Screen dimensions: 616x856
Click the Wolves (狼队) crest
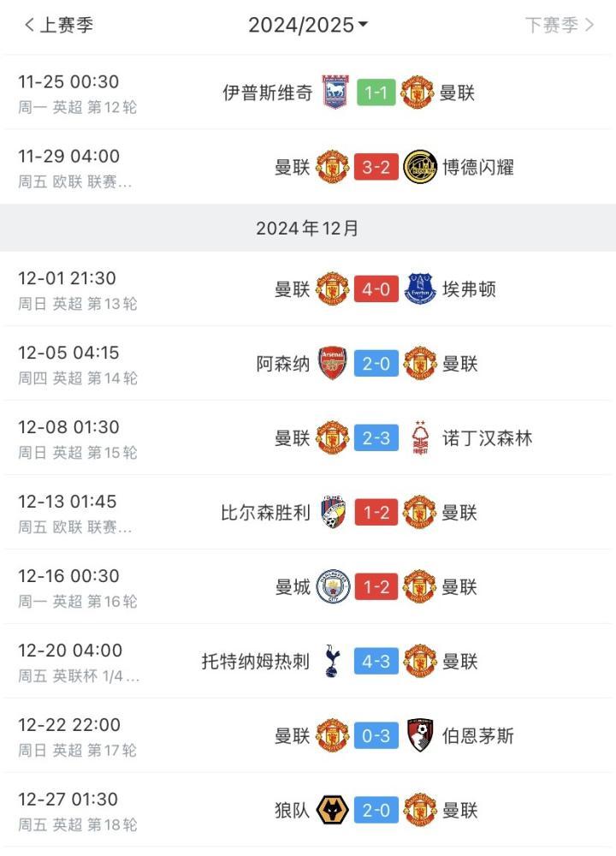[334, 811]
